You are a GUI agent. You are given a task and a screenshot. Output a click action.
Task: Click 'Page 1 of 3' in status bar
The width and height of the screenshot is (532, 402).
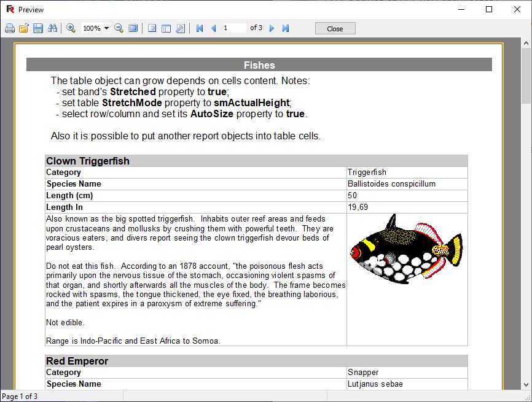click(20, 396)
